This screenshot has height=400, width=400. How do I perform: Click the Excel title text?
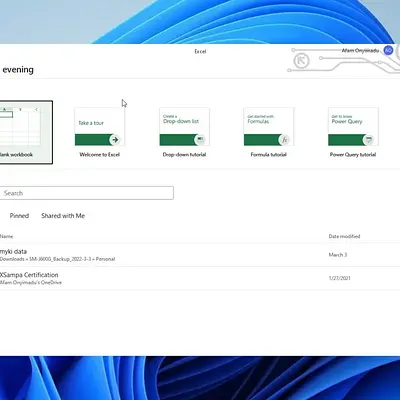[x=200, y=51]
